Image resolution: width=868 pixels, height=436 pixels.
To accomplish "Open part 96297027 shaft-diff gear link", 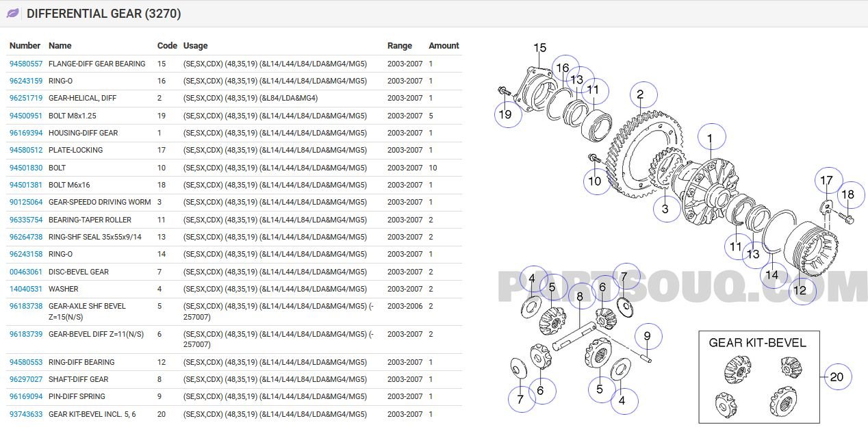I will pos(26,379).
